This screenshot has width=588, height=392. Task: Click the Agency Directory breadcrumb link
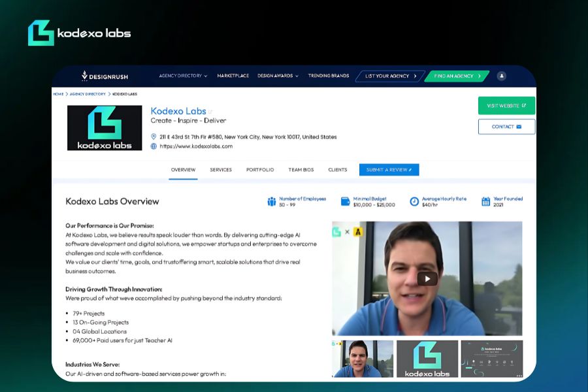pyautogui.click(x=88, y=94)
